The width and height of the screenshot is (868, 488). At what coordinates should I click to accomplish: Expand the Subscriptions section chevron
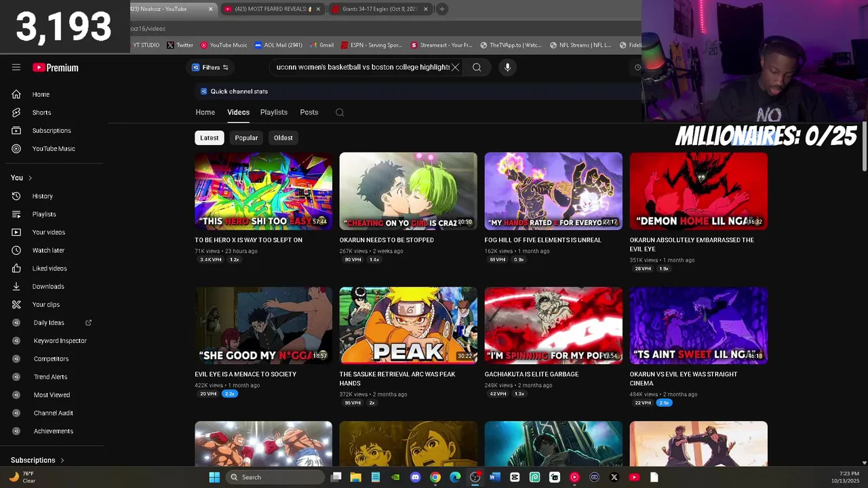point(62,461)
